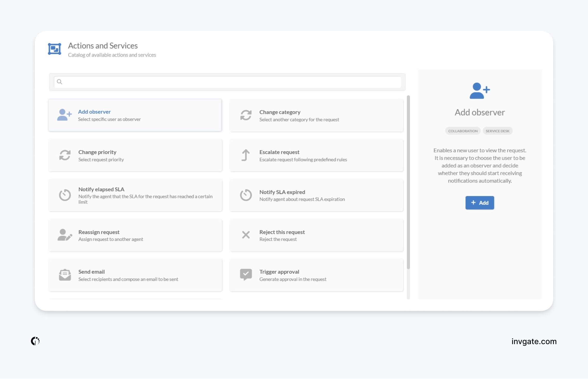Screen dimensions: 588x379
Task: Focus the catalog search field
Action: click(x=230, y=82)
